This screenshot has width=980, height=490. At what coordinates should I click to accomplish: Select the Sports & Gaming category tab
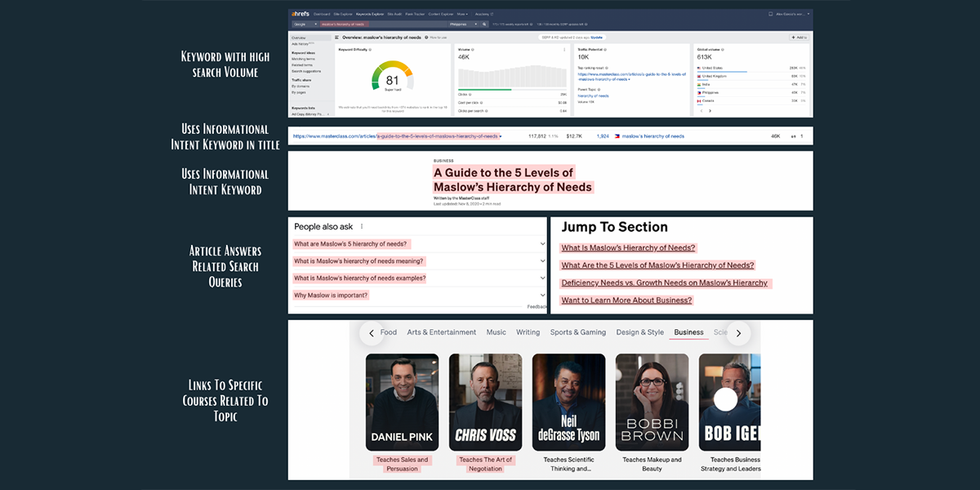(x=578, y=332)
